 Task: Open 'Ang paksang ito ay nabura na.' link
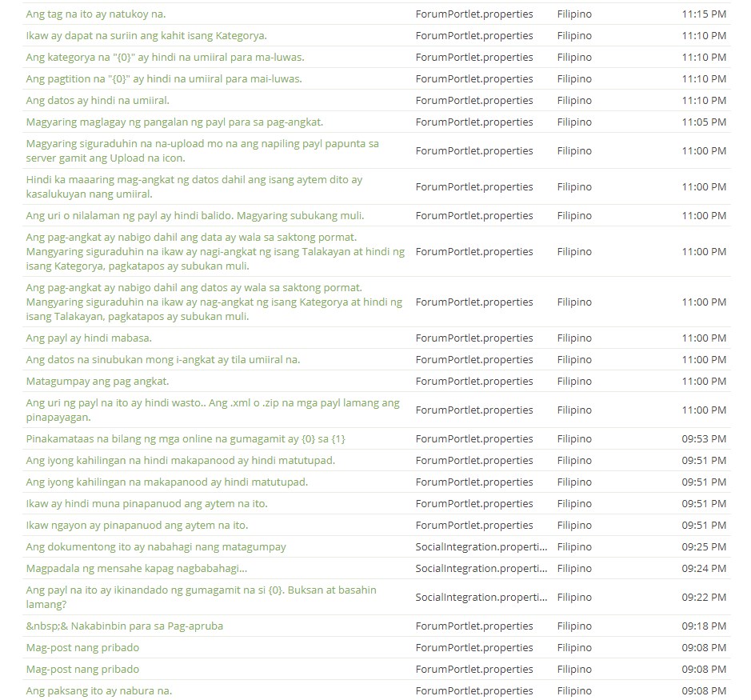[x=98, y=691]
